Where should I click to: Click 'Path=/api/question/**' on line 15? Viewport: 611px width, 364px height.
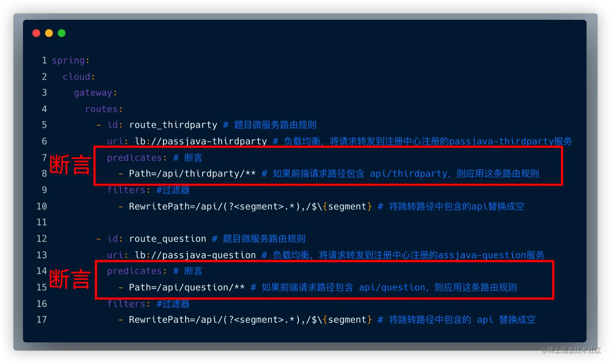pos(187,287)
